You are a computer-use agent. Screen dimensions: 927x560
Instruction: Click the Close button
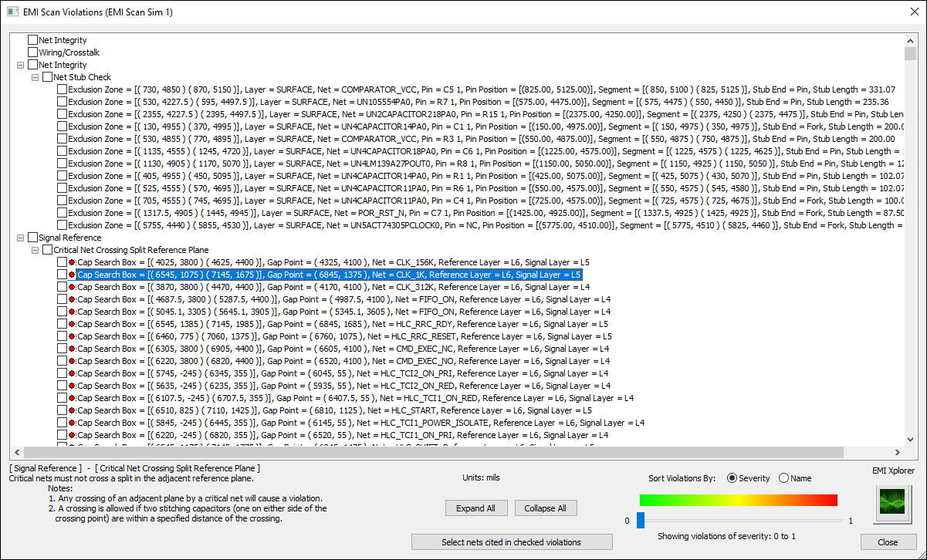(888, 542)
